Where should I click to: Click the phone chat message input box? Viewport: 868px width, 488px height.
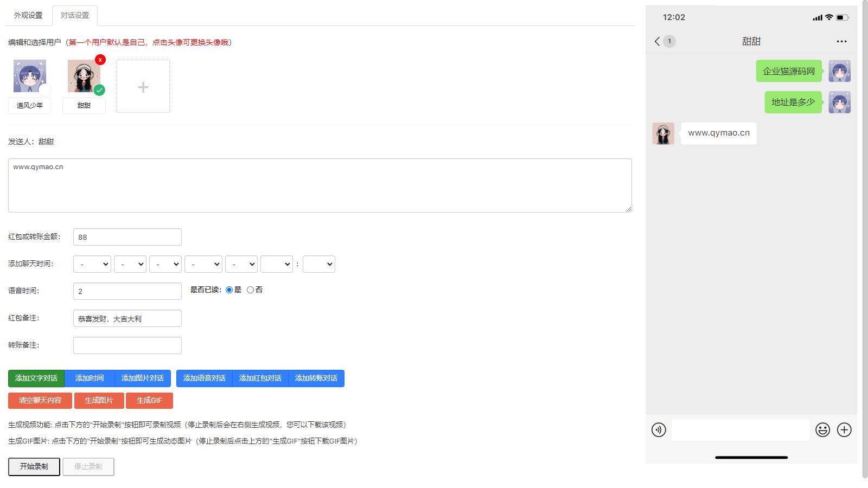pos(741,430)
